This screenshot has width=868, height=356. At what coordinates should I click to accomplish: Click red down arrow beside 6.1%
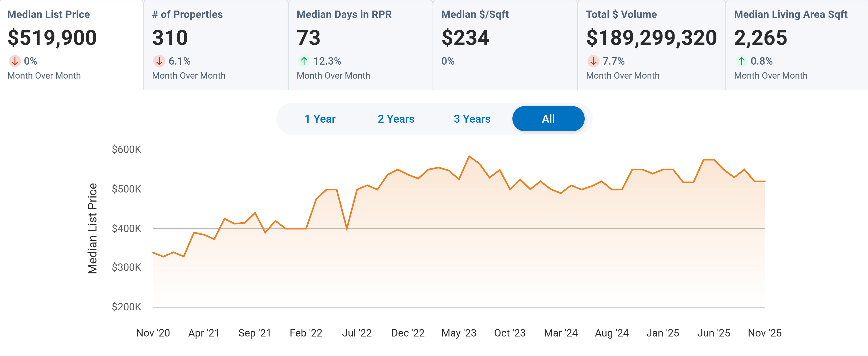point(159,61)
